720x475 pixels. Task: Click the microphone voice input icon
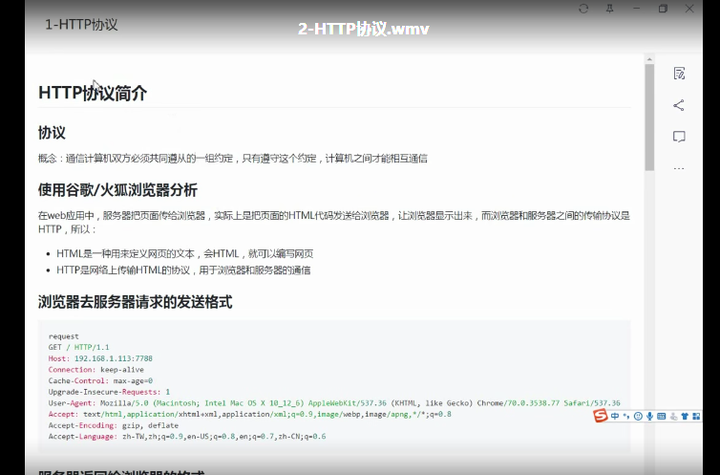tap(650, 416)
